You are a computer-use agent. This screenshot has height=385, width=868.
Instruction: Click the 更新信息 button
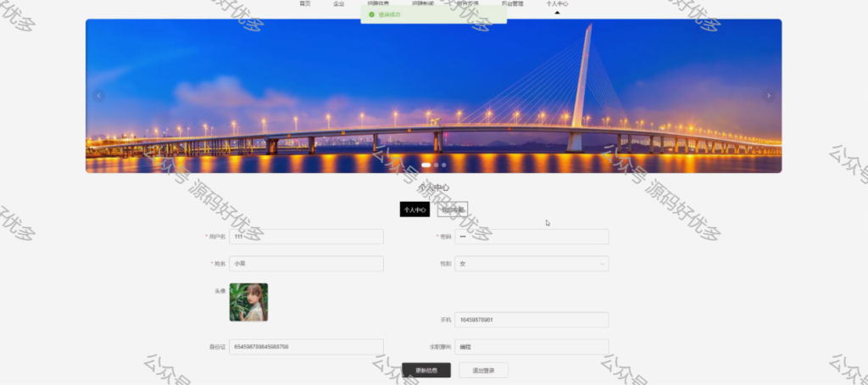tap(426, 370)
